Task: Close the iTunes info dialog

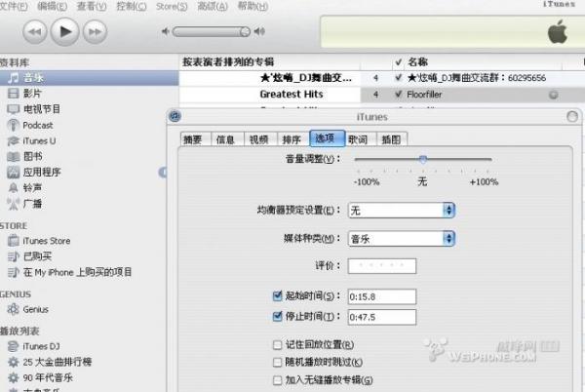Action: pos(572,117)
